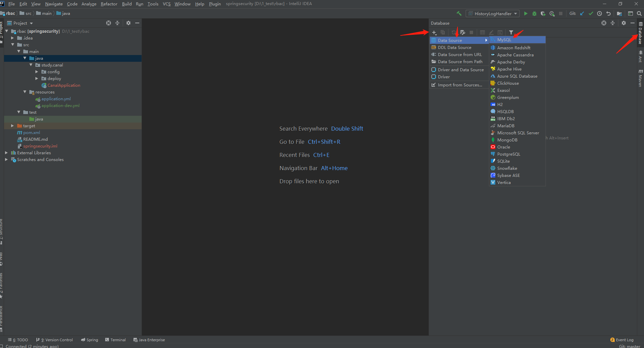Click the crosshair icon in Project panel header
Image resolution: width=644 pixels, height=348 pixels.
point(108,23)
